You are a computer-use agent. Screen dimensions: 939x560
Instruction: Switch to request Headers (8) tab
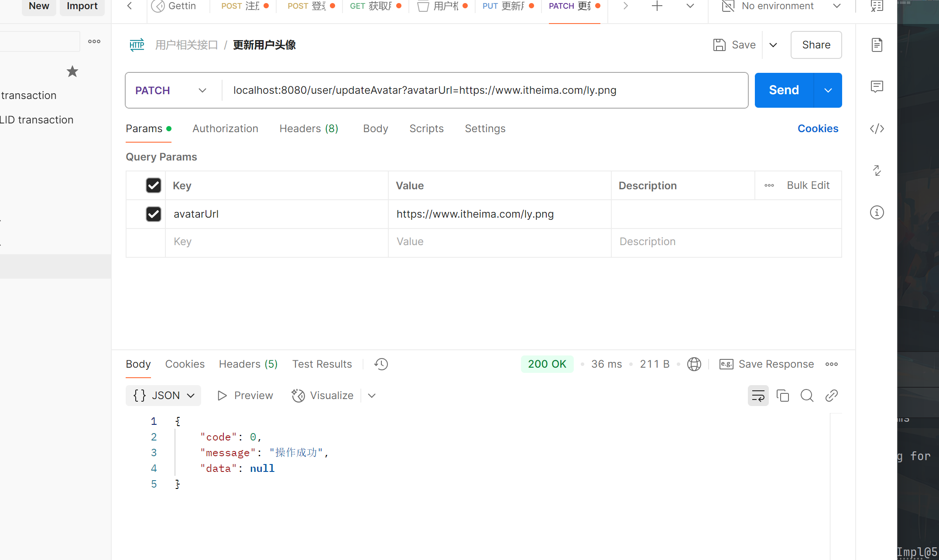pos(309,129)
